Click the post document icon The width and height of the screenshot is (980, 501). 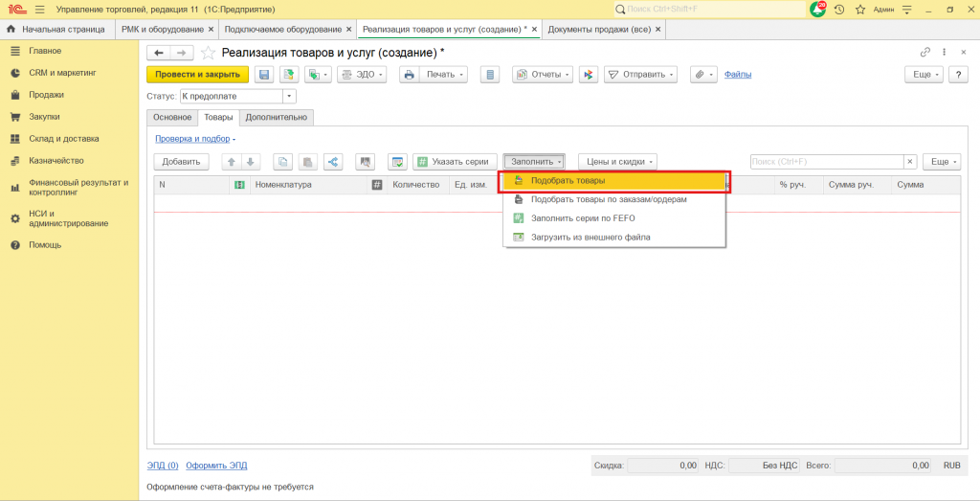click(x=288, y=75)
